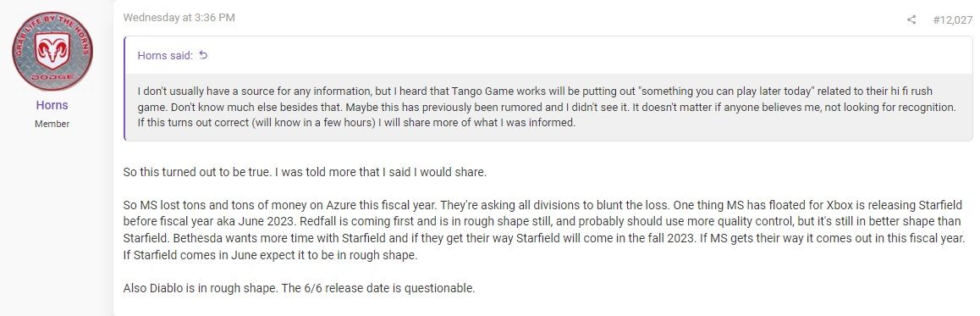Click the 'Horns said:' quote attribution
This screenshot has width=980, height=316.
click(x=165, y=56)
